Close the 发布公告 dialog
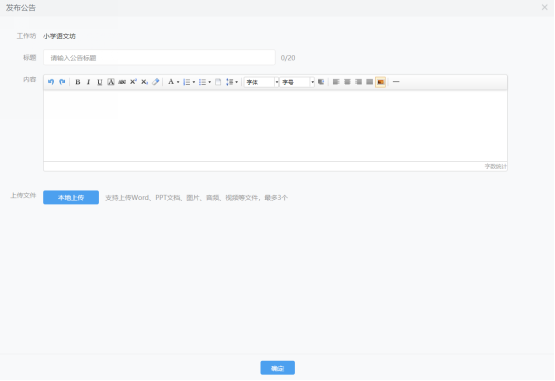555x381 pixels. point(544,7)
